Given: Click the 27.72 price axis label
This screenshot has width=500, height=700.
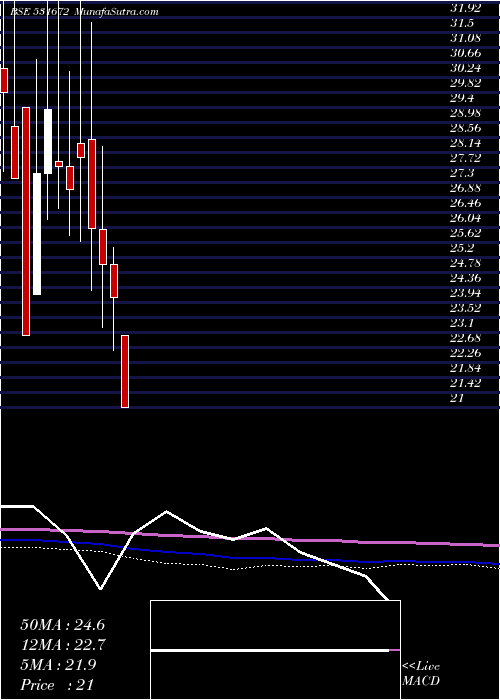Looking at the screenshot, I should coord(466,158).
